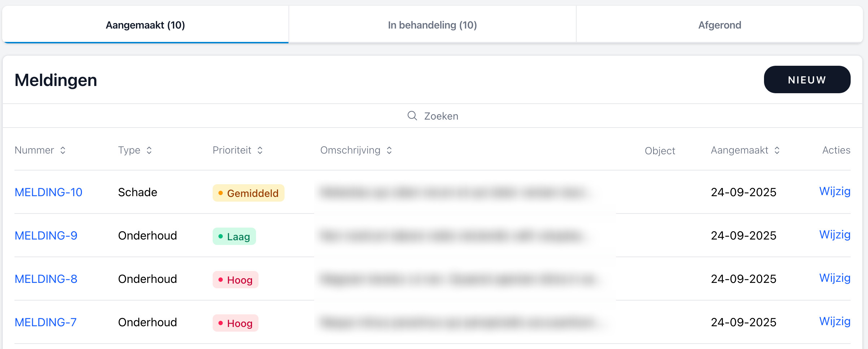
Task: Open MELDING-10 link
Action: (48, 192)
